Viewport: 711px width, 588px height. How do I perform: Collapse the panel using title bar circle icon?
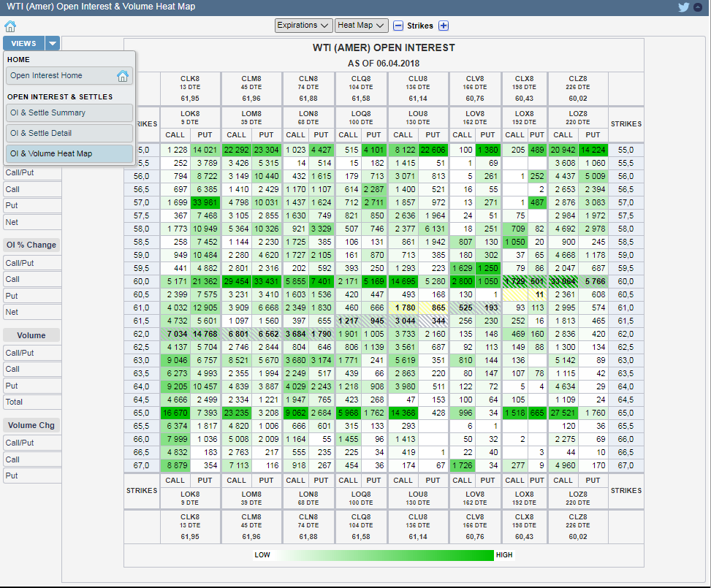(699, 7)
